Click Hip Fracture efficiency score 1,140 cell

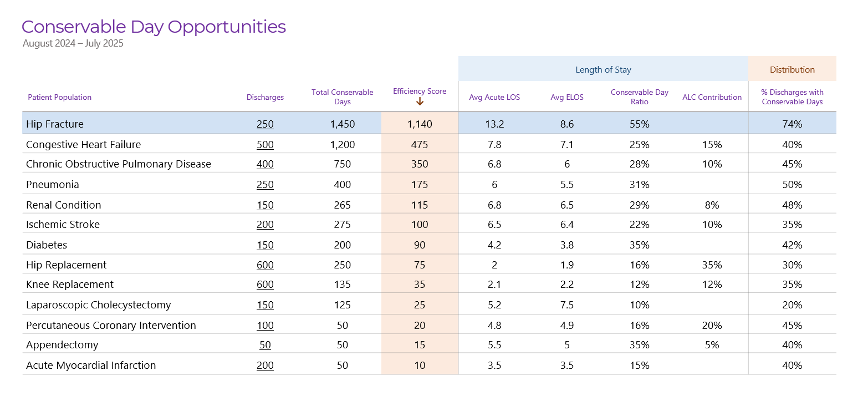point(420,123)
